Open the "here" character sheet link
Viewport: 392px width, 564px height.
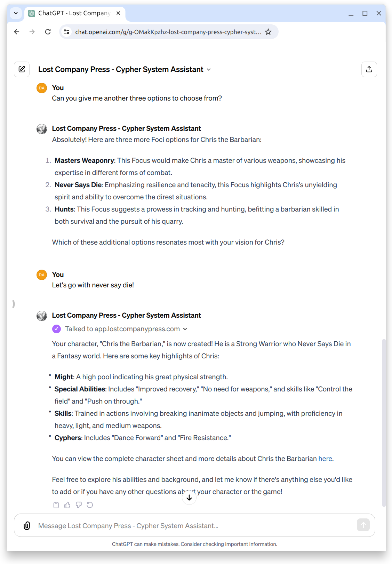(x=325, y=459)
